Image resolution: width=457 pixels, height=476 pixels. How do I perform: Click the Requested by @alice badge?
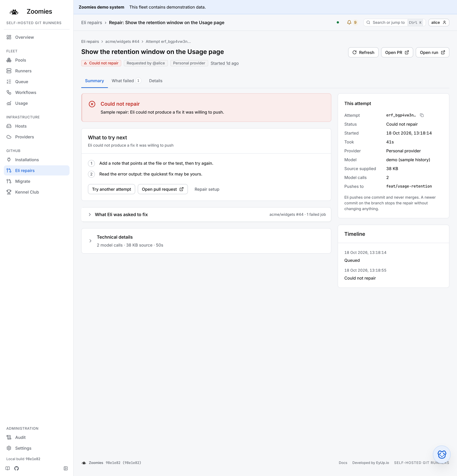point(146,63)
